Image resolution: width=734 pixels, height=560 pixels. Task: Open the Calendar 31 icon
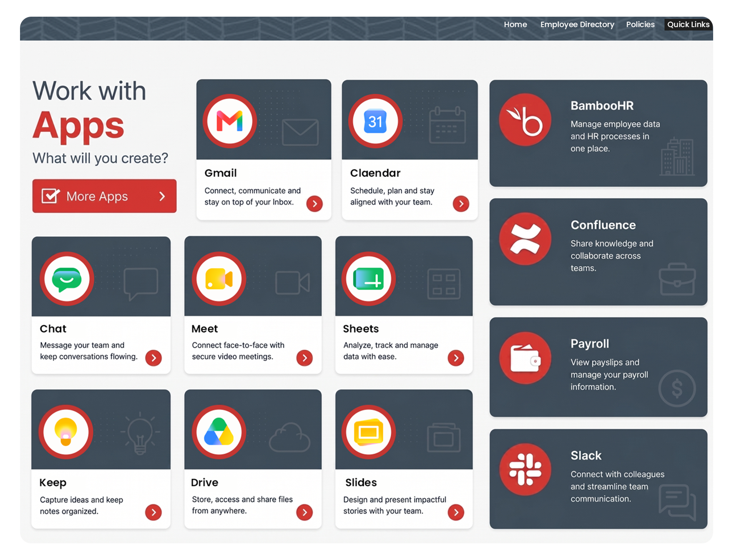375,121
